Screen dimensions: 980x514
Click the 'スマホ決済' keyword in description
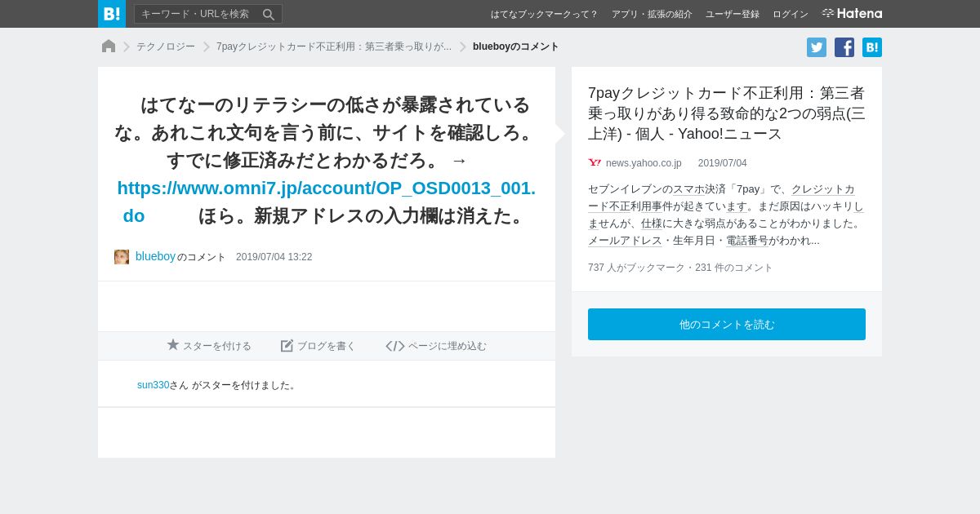click(699, 189)
